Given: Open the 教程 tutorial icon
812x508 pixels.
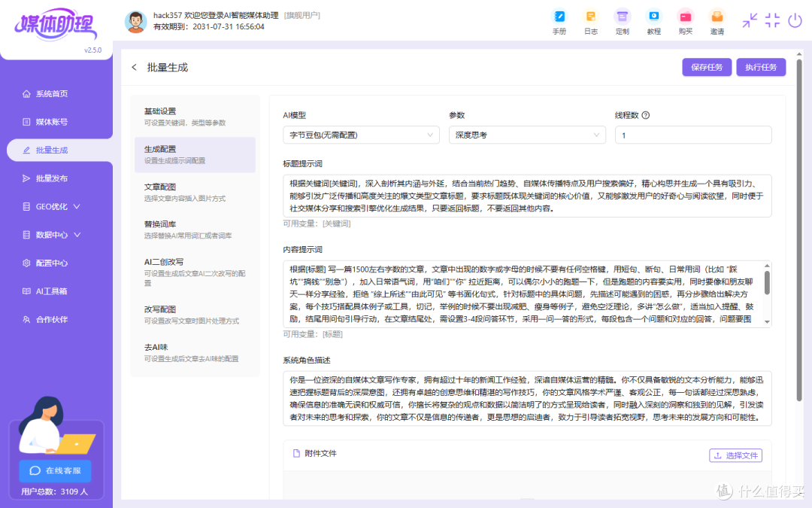Looking at the screenshot, I should click(654, 17).
